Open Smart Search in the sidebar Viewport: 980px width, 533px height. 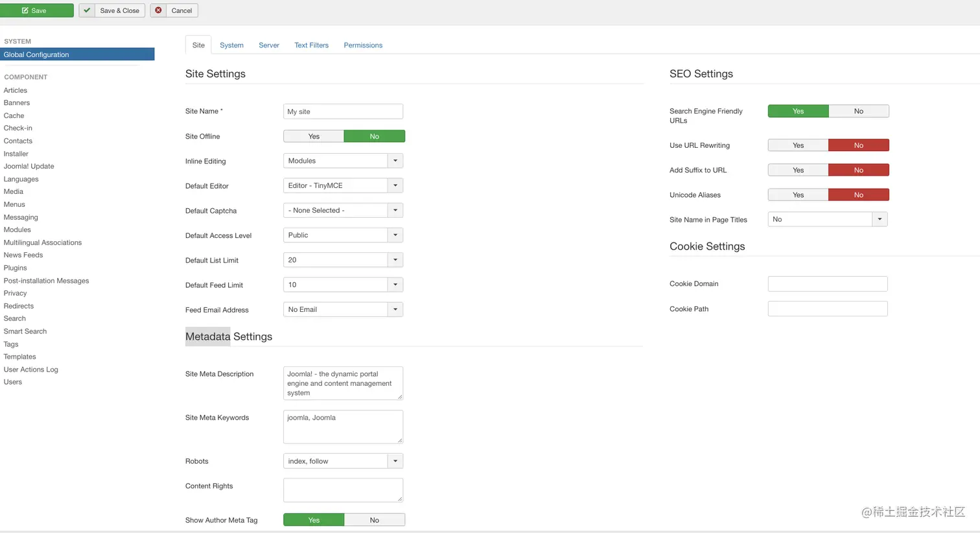pos(25,331)
